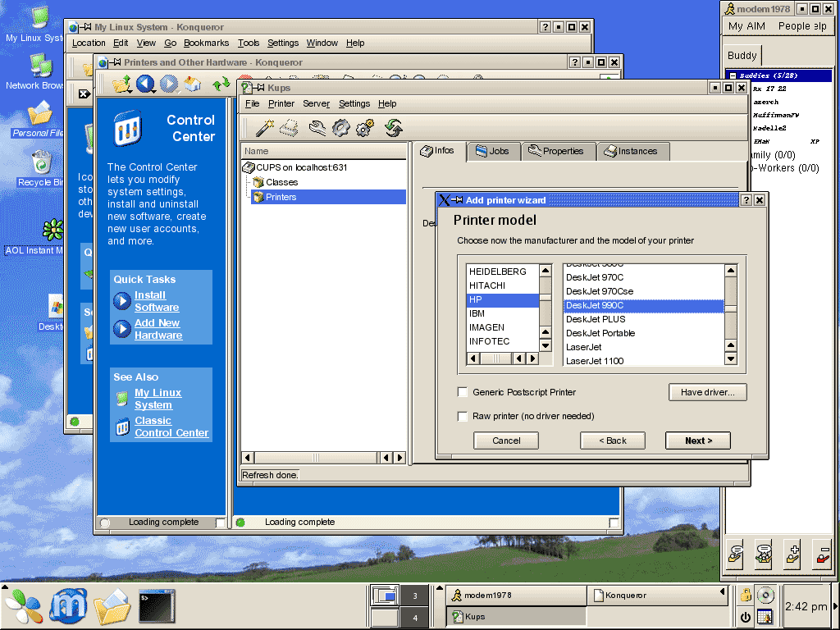
Task: Open the start menu icon on the panel
Action: coord(23,607)
